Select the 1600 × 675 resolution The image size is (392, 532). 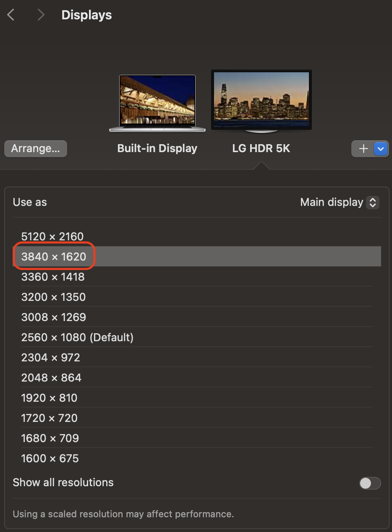50,458
